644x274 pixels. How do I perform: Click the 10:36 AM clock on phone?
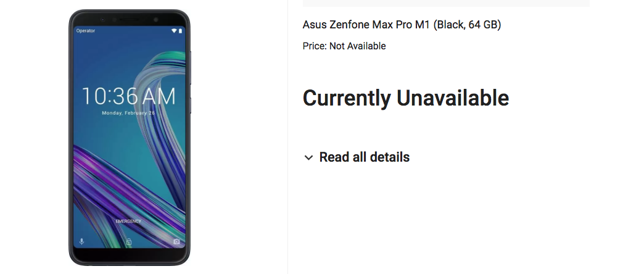point(129,96)
